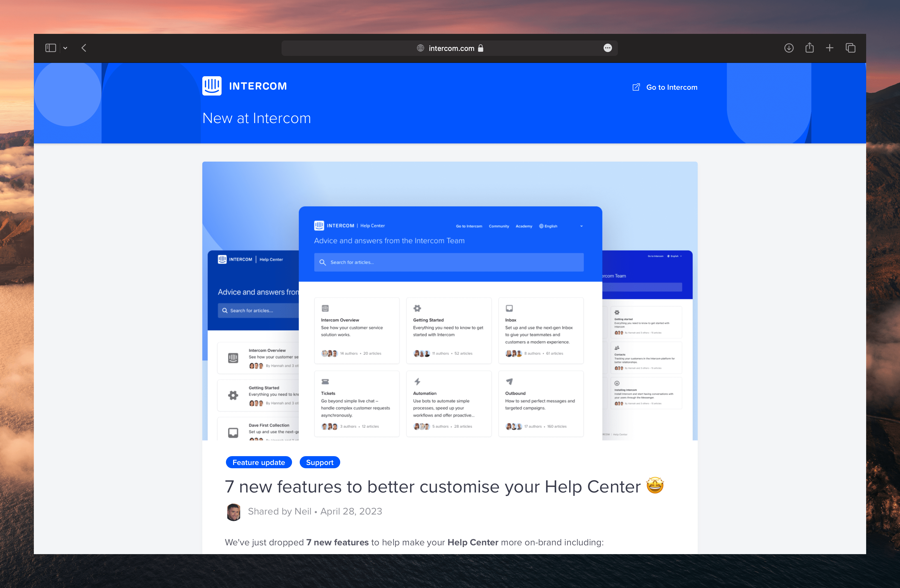Open the tab group dropdown chevron

(x=66, y=48)
